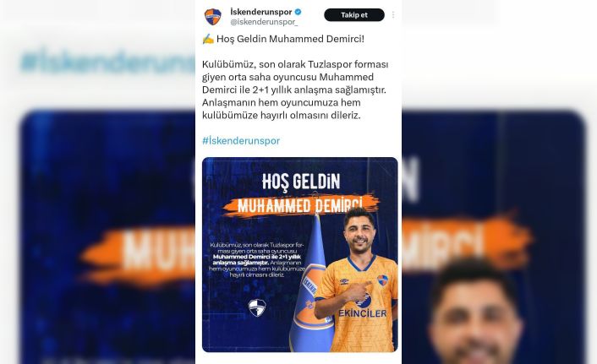Open the three-dot more options menu
The height and width of the screenshot is (364, 597).
(x=393, y=15)
